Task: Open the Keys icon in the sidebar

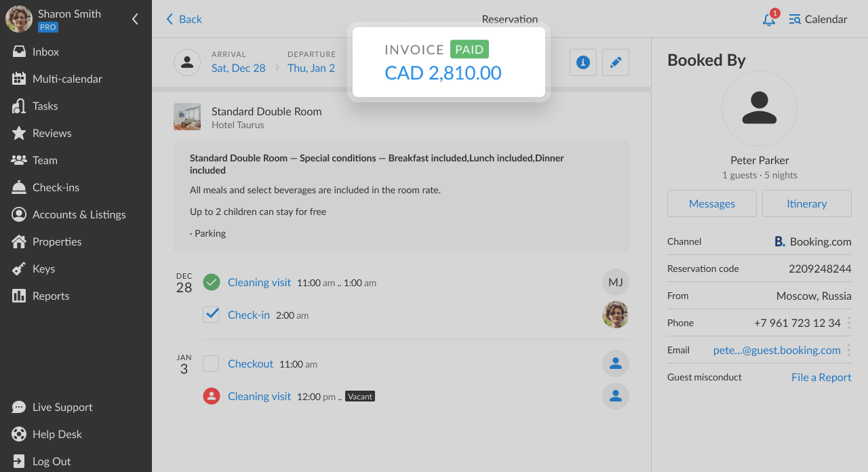Action: click(19, 269)
